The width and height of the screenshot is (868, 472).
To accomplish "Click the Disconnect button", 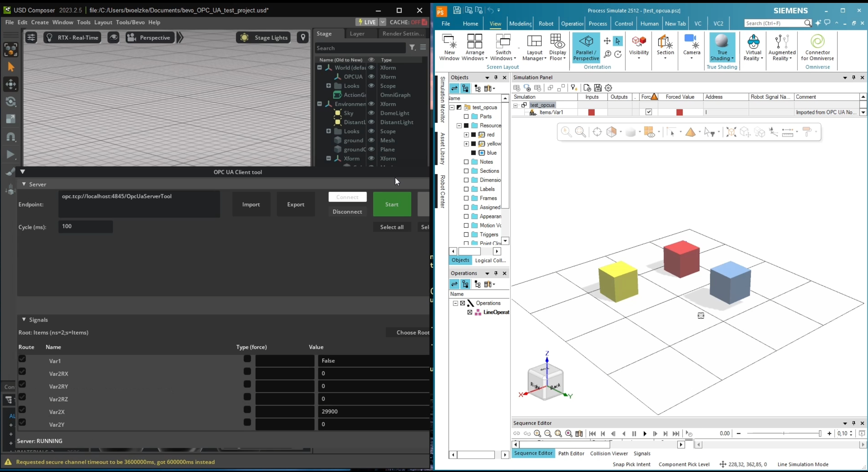I will [347, 211].
